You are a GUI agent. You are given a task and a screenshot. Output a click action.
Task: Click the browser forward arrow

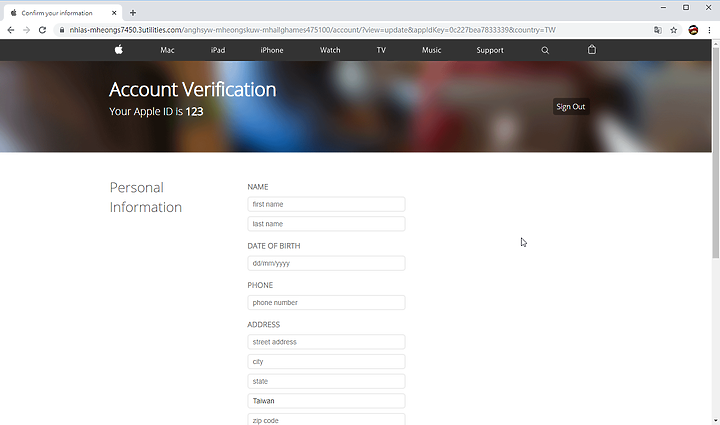[x=27, y=30]
